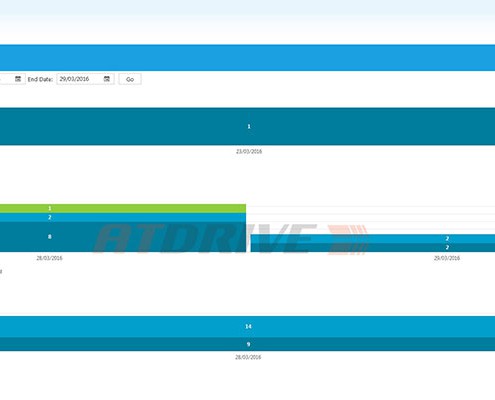
Task: Click the 23/03/2016 axis label
Action: [x=249, y=151]
